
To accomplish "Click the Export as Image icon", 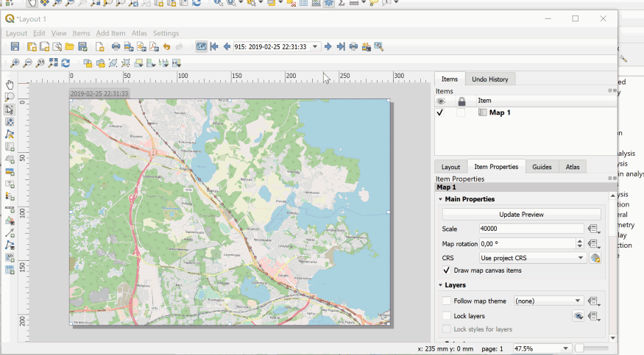I will point(129,47).
